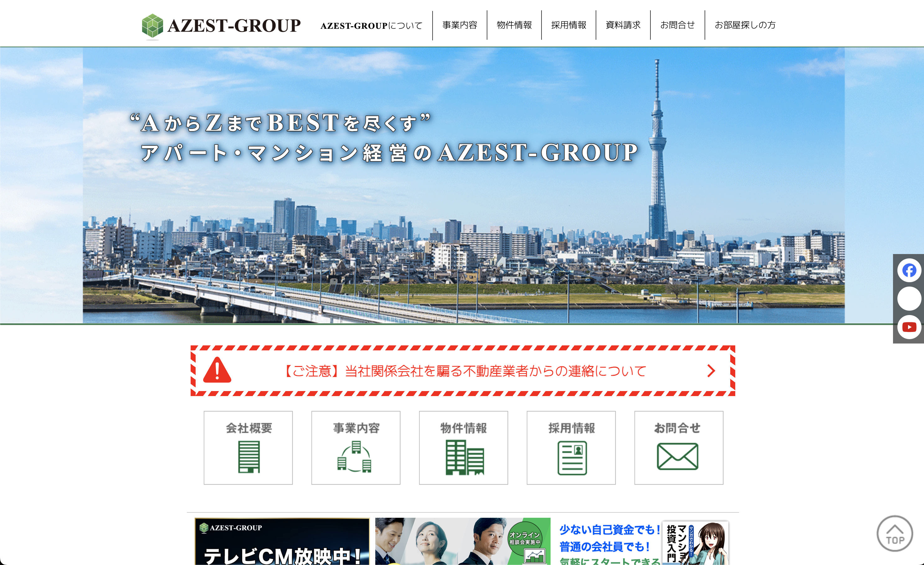Select 資料請求 in top navigation
Screen dimensions: 924x565
coord(623,25)
